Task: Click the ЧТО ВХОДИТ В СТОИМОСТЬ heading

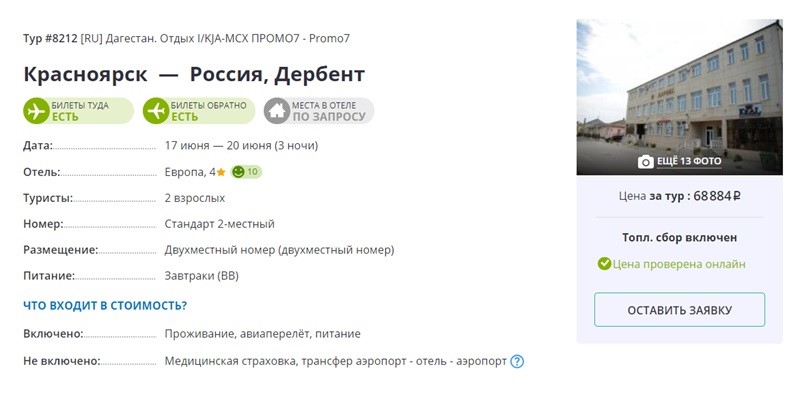Action: click(x=105, y=305)
